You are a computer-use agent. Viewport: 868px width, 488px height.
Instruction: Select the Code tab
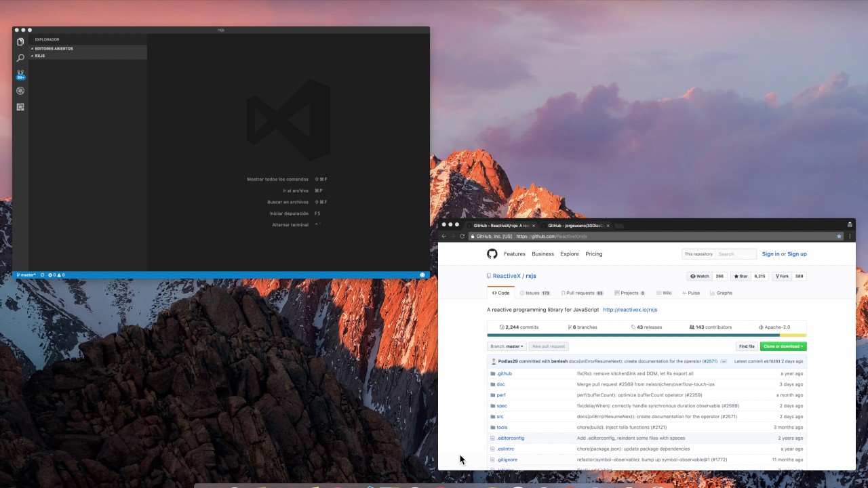500,293
